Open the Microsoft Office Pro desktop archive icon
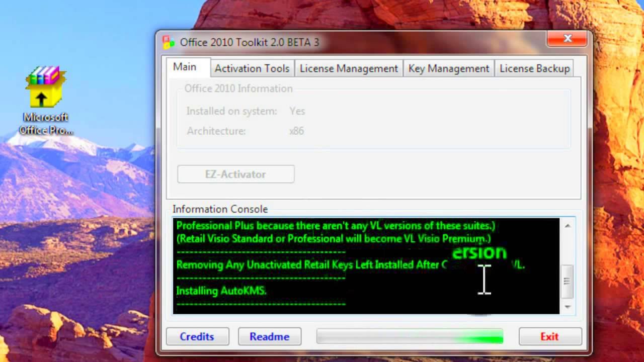Screen dimensions: 644x362 pos(46,101)
